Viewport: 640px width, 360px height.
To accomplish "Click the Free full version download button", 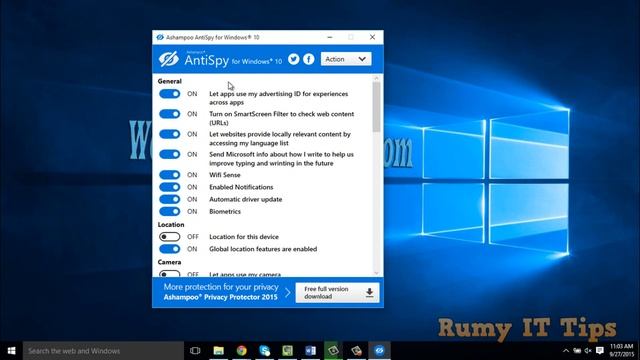I will point(337,292).
